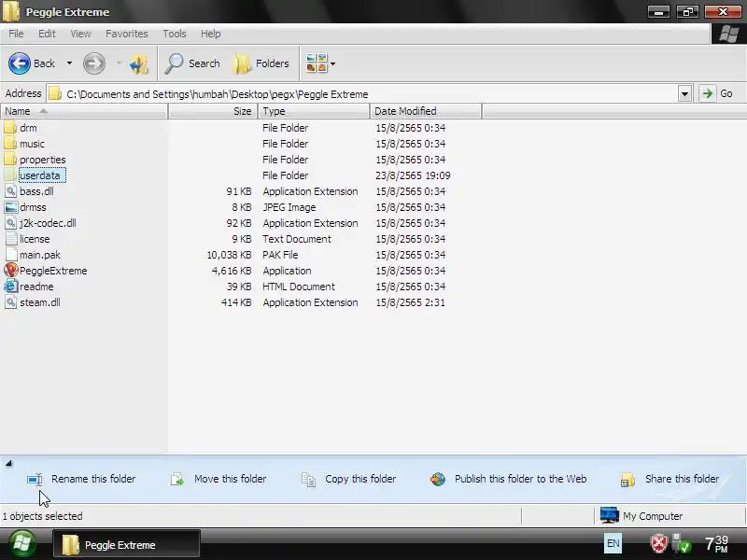Click Share this folder icon

pos(627,480)
